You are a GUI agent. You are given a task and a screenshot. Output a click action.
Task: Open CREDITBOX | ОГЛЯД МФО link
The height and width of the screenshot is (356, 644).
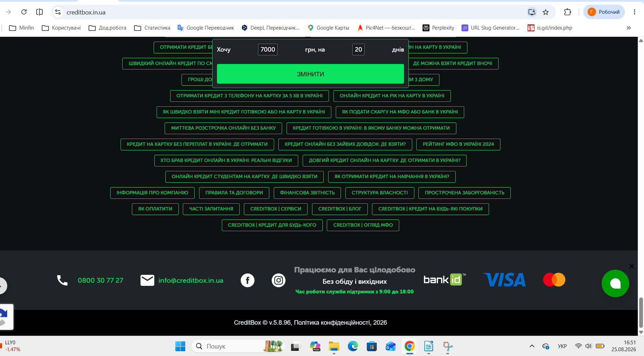(x=363, y=225)
